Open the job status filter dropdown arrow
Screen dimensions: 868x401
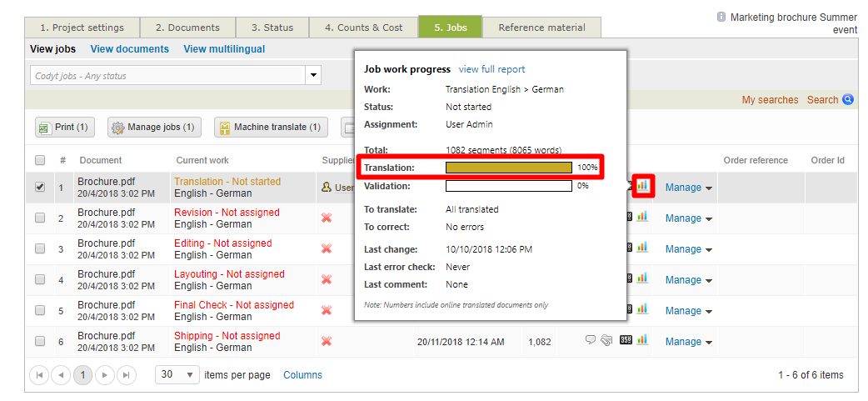tap(312, 76)
